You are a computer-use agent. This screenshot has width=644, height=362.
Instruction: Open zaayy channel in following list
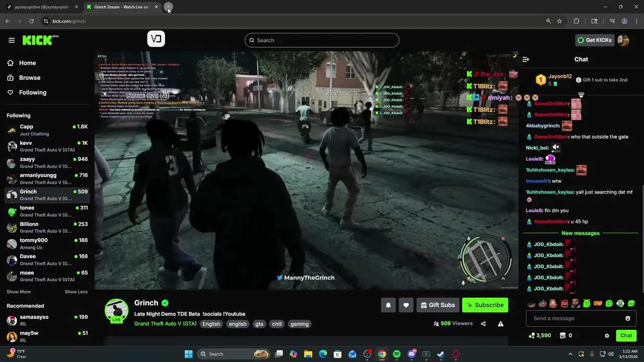click(x=47, y=162)
